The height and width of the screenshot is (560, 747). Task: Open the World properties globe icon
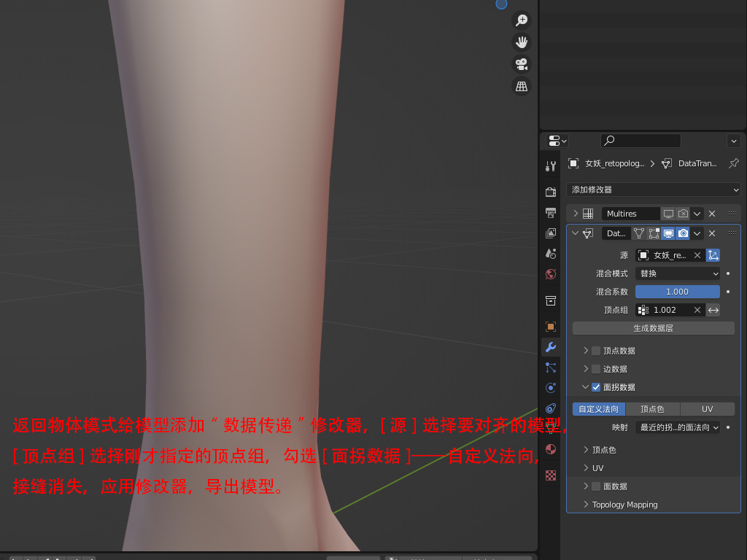(x=551, y=274)
